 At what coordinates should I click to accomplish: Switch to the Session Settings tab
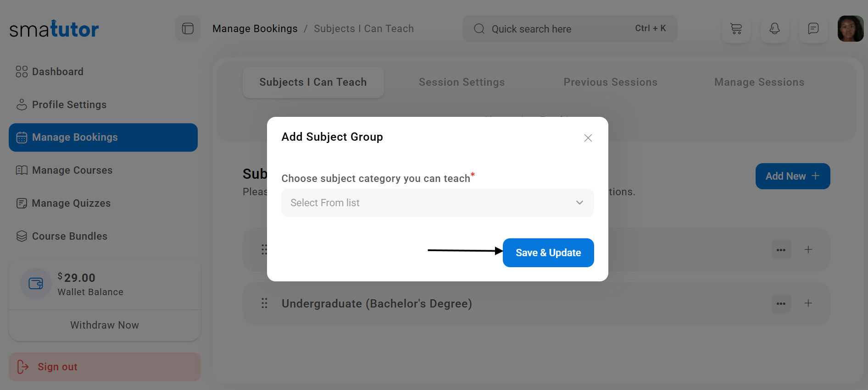(x=462, y=82)
